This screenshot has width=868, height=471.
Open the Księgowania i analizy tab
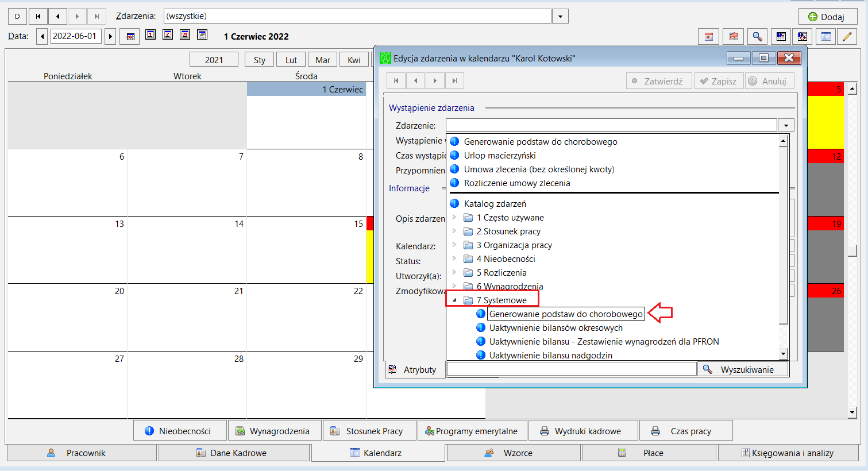pos(789,453)
